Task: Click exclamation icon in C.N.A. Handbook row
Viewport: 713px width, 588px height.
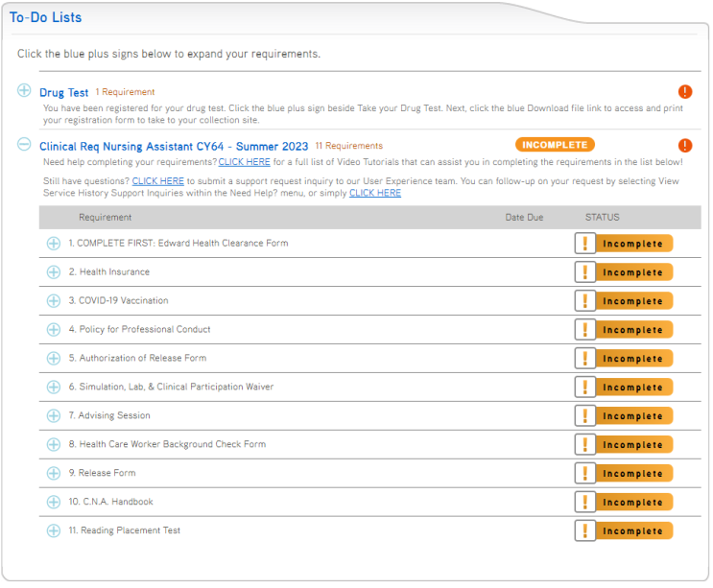Action: point(585,502)
